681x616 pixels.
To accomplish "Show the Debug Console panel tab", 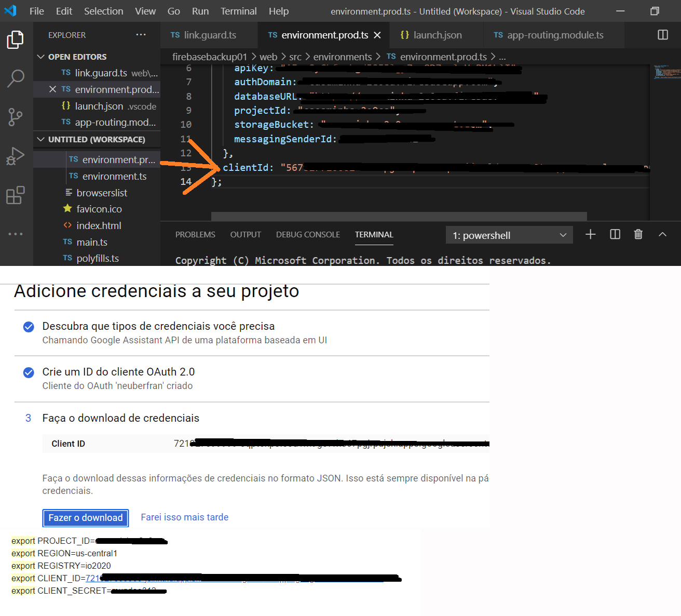I will [x=308, y=235].
